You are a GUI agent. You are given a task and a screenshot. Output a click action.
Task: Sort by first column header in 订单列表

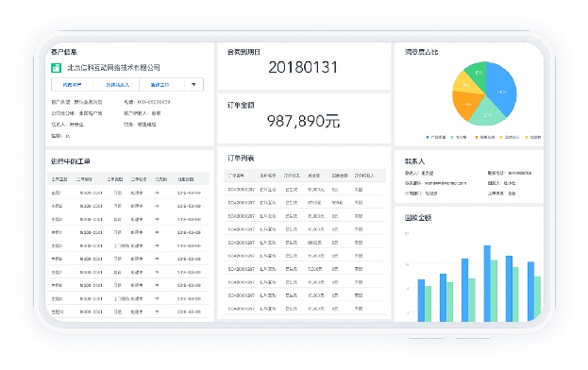coord(236,176)
